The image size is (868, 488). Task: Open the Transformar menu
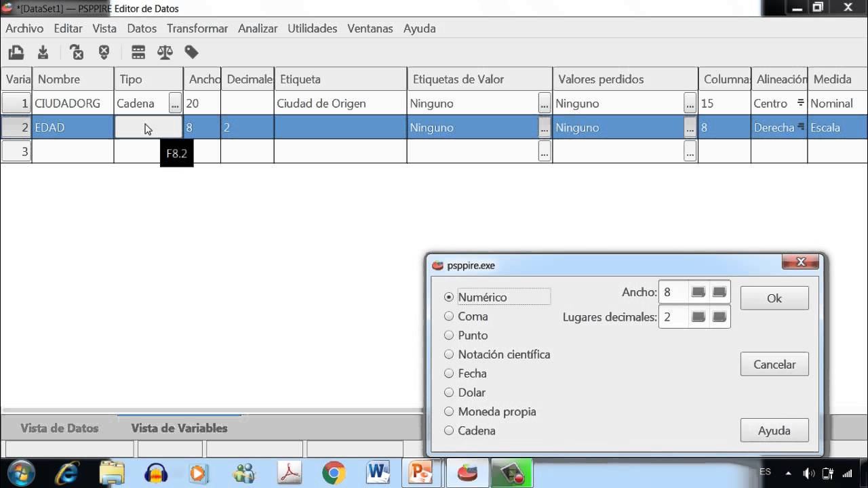[x=197, y=28]
